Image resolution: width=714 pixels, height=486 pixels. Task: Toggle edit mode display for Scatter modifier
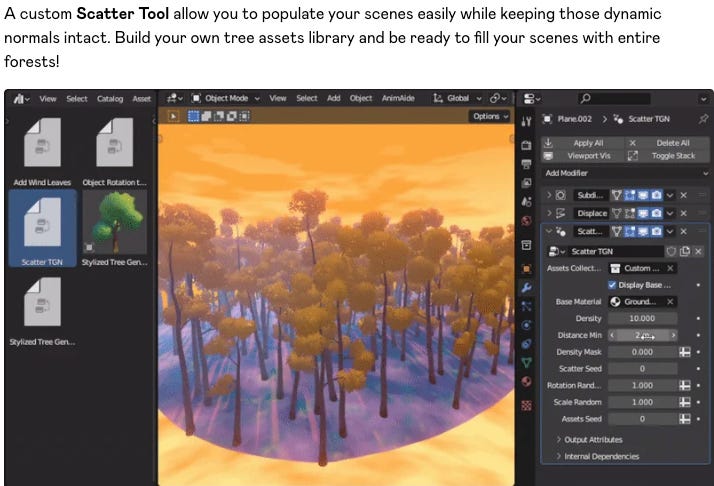coord(630,231)
